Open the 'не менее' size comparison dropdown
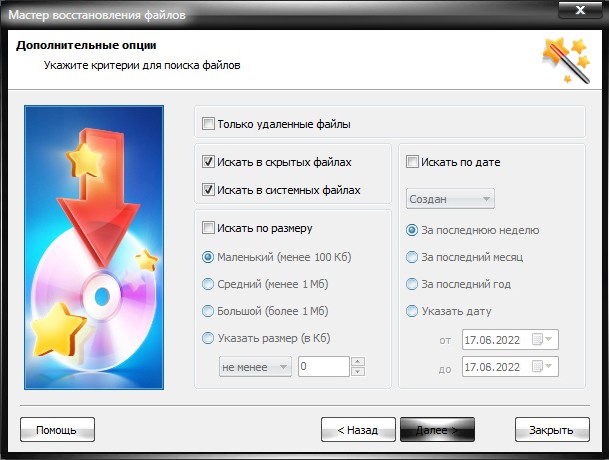This screenshot has width=609, height=460. pyautogui.click(x=255, y=367)
